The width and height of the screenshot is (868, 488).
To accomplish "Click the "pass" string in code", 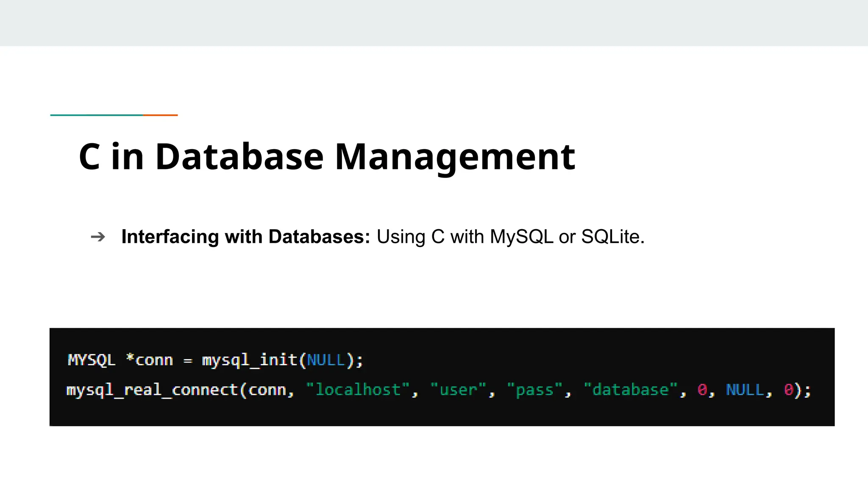I will click(x=534, y=390).
